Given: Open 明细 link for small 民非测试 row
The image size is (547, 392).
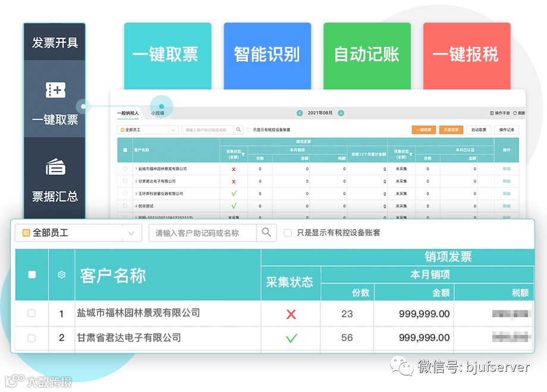Looking at the screenshot, I should point(507,206).
